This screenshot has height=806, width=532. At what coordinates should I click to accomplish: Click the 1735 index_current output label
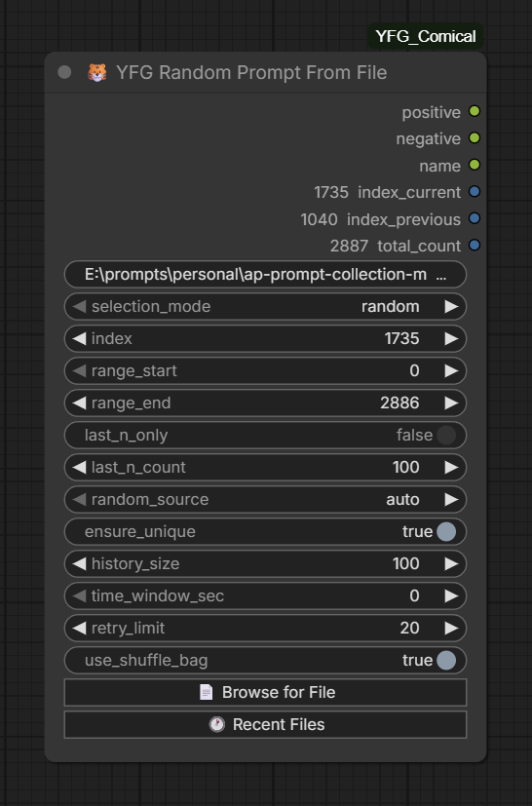coord(388,192)
